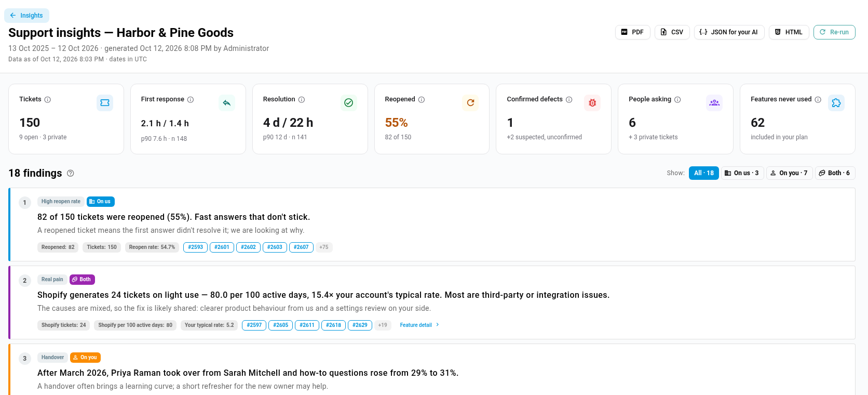Screen dimensions: 868x395
Task: Show all 18 findings
Action: click(704, 173)
